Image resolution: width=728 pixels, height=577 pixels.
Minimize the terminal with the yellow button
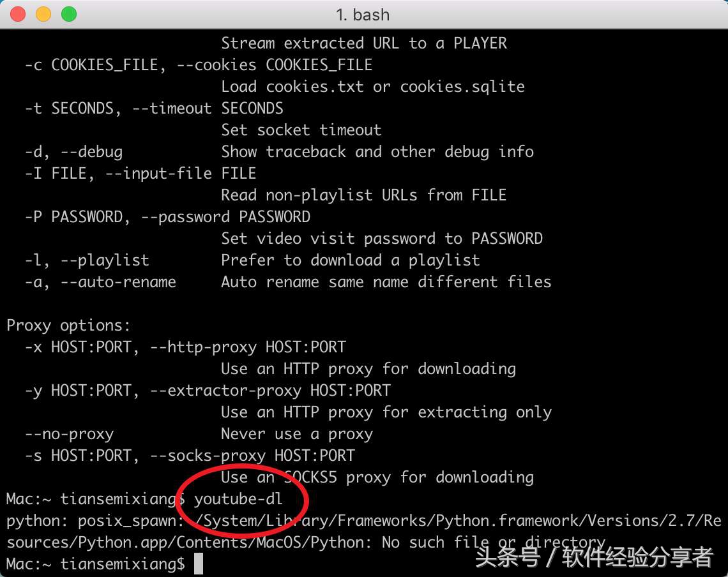pos(43,14)
